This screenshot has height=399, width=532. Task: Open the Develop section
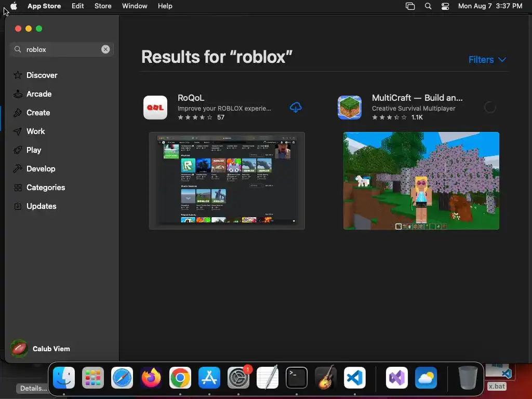34,169
